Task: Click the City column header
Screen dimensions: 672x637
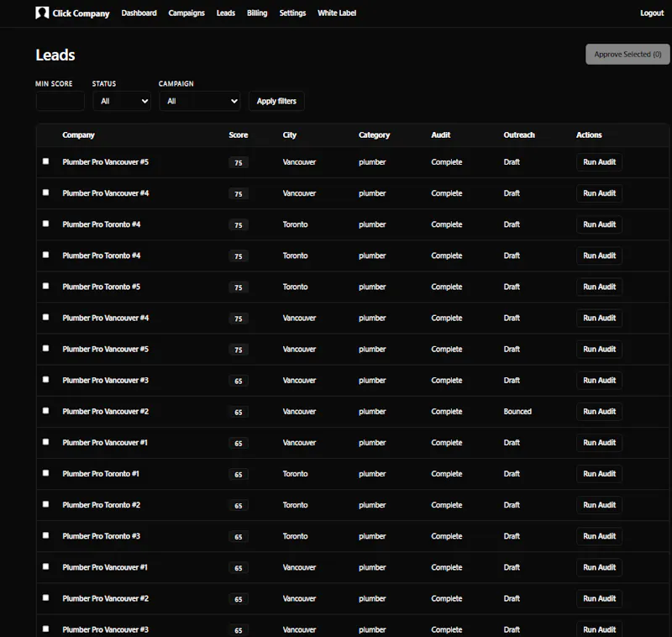Action: coord(290,135)
